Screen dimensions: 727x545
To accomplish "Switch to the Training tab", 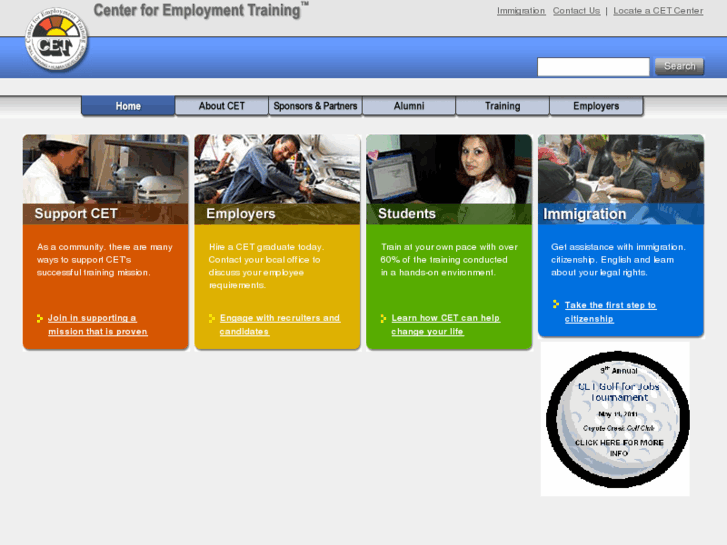I will tap(503, 106).
